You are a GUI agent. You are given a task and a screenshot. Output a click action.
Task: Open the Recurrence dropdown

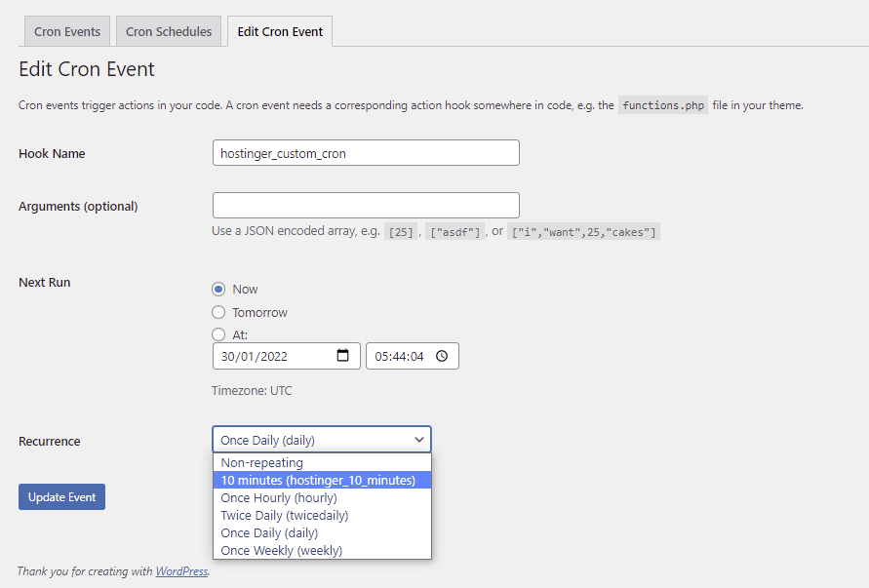tap(322, 439)
